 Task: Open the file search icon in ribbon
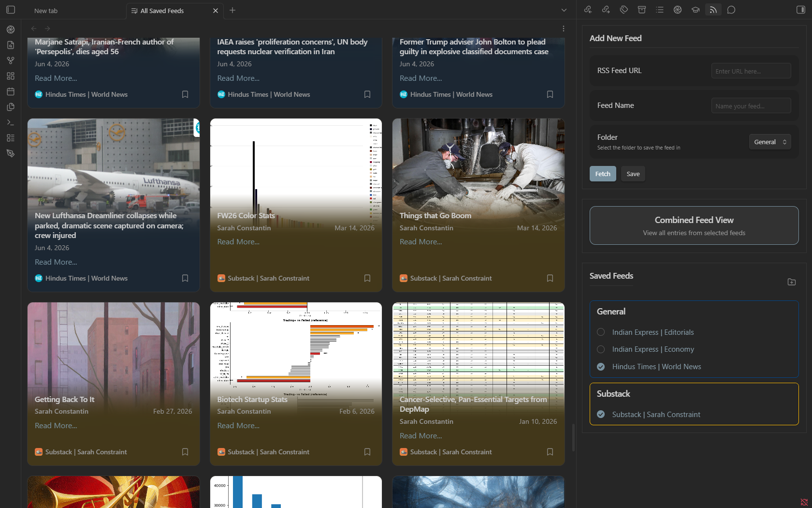click(11, 45)
